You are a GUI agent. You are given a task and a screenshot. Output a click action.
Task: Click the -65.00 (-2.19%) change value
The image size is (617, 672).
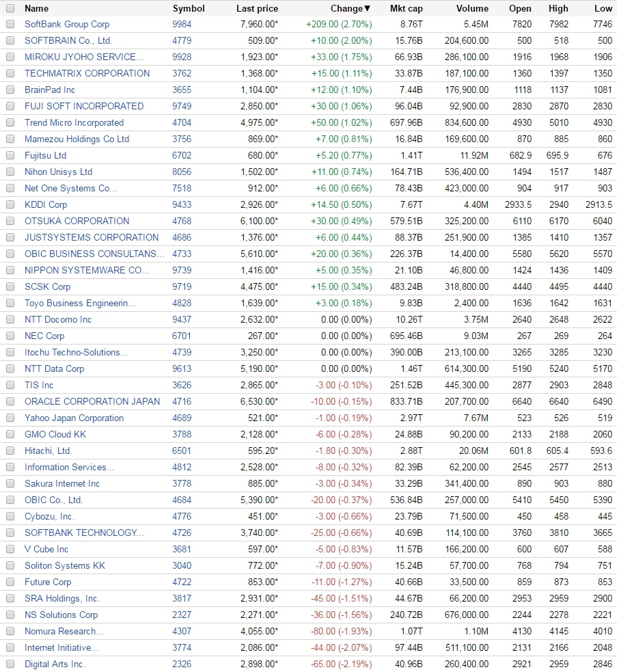(342, 664)
